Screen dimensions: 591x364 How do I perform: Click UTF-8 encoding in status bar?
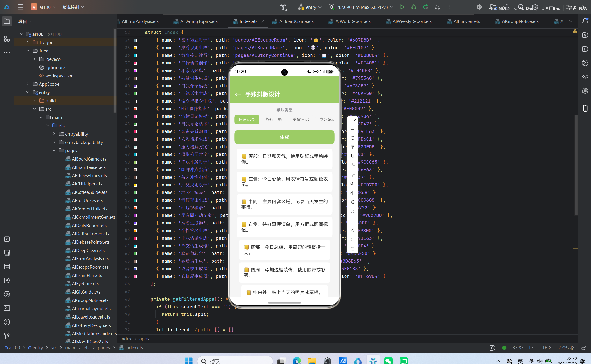[545, 348]
